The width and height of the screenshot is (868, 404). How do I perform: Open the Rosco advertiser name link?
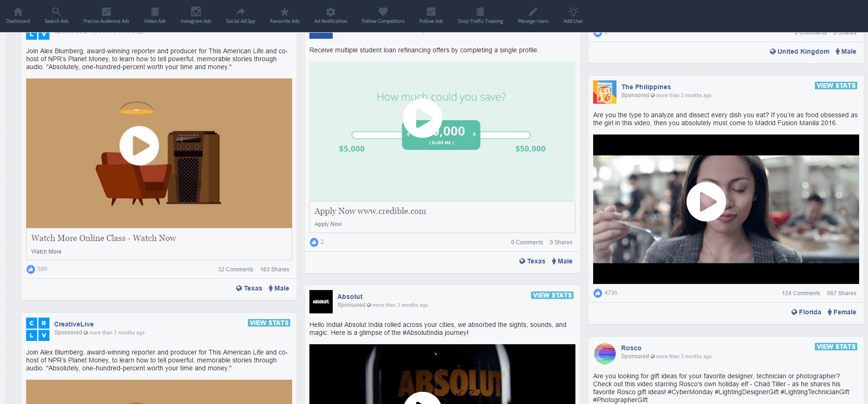(x=631, y=348)
